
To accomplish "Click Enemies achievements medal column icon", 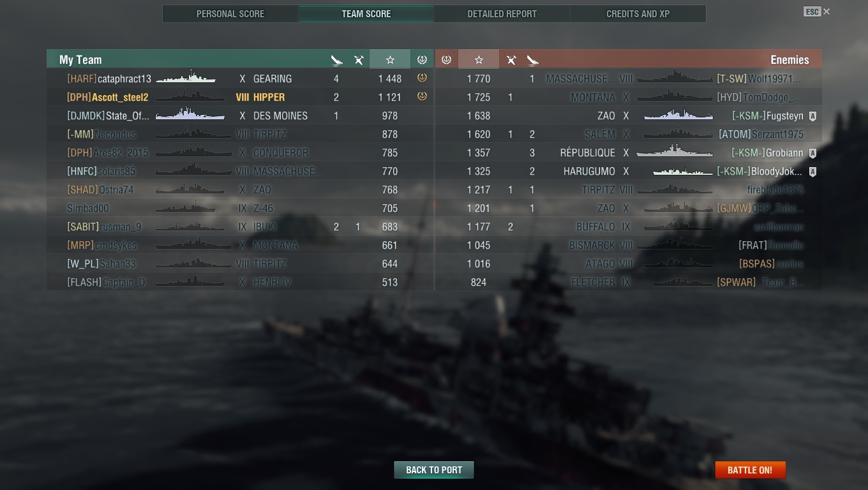I will [447, 59].
